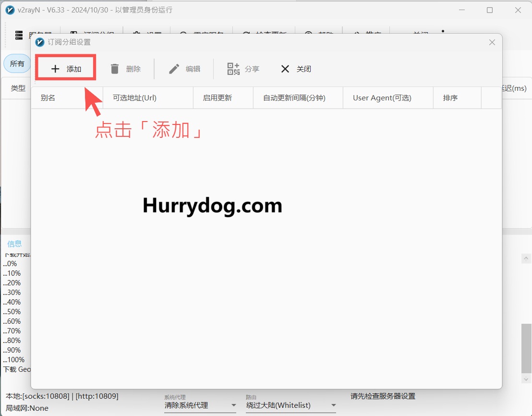This screenshot has width=532, height=416.
Task: Sort by the 别名 column header
Action: pos(48,98)
